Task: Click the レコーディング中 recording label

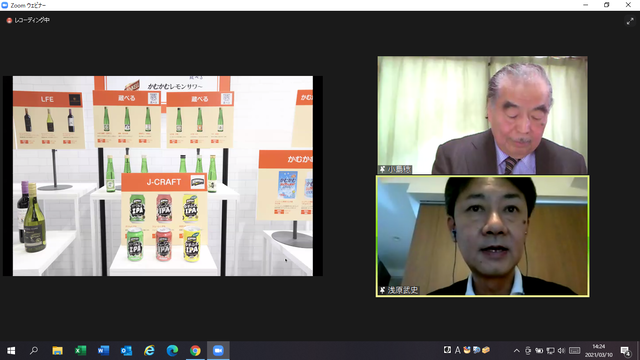Action: click(32, 20)
